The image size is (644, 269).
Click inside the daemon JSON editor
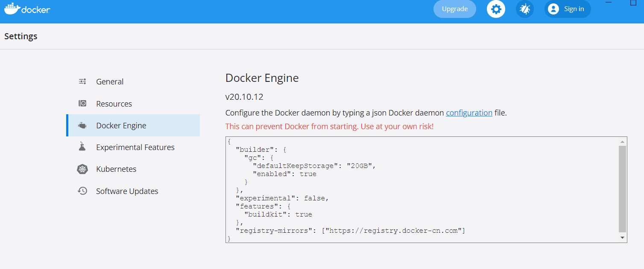(422, 190)
